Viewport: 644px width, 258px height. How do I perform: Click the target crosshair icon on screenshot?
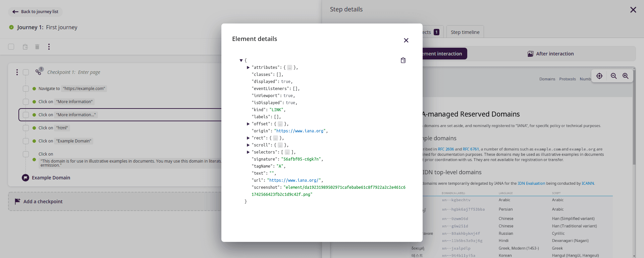(599, 76)
